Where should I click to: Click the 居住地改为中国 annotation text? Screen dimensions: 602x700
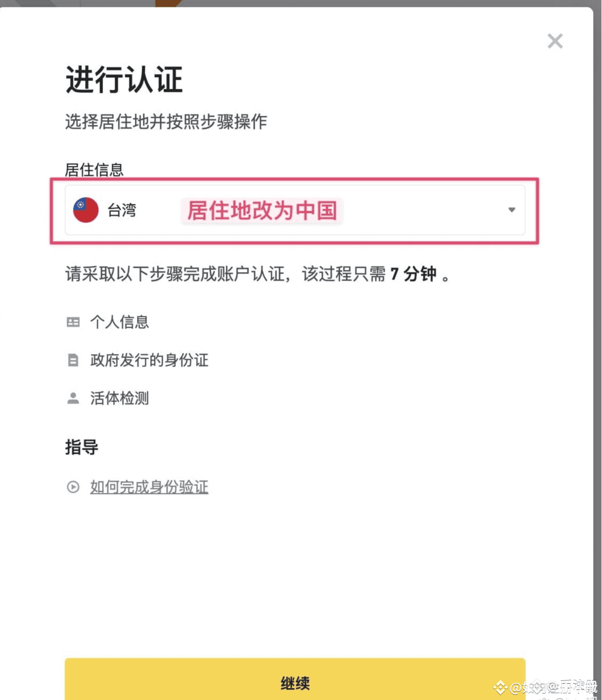(262, 211)
